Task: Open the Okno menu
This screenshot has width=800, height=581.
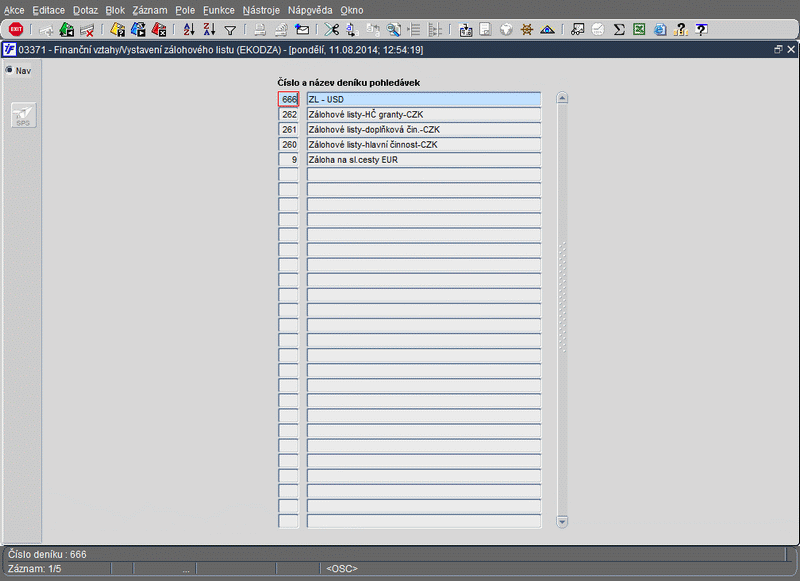Action: (352, 10)
